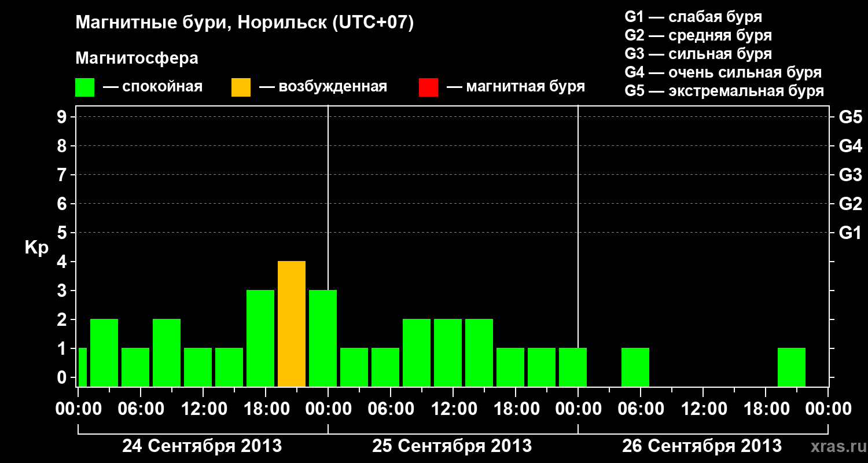Click the 'G3' label on the right axis
Image resolution: width=868 pixels, height=463 pixels.
pyautogui.click(x=850, y=175)
